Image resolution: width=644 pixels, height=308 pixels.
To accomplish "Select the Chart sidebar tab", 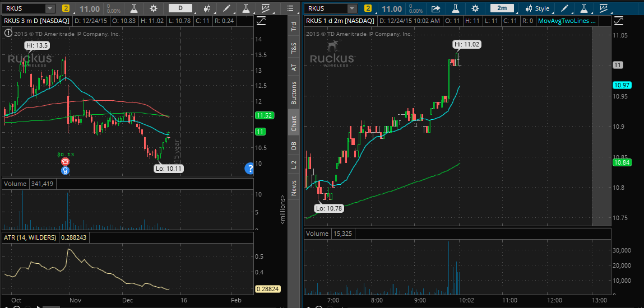I will tap(294, 123).
